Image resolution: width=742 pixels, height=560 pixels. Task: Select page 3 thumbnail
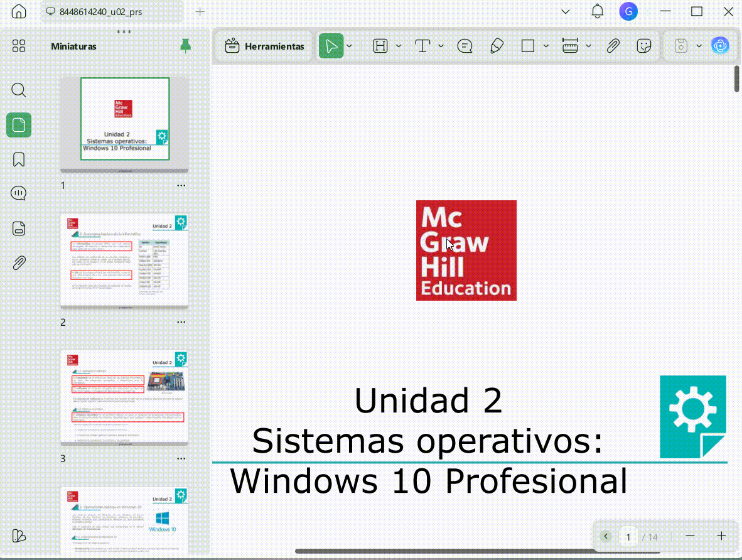(124, 397)
